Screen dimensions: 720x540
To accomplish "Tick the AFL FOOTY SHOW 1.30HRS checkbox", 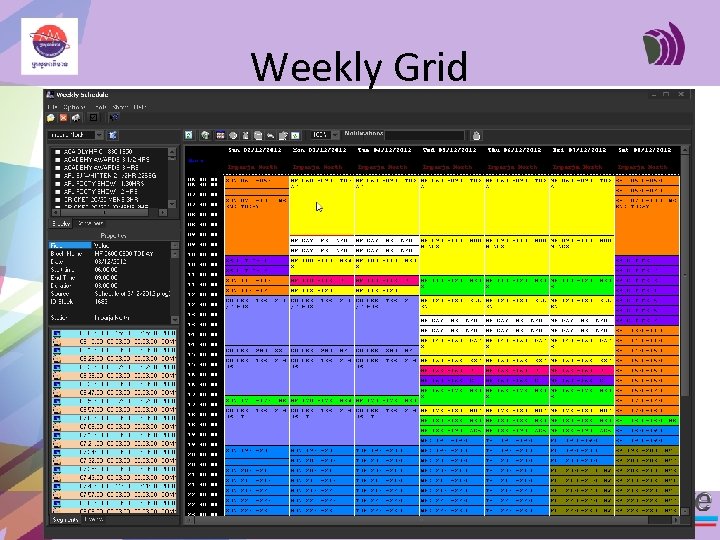I will click(x=57, y=184).
